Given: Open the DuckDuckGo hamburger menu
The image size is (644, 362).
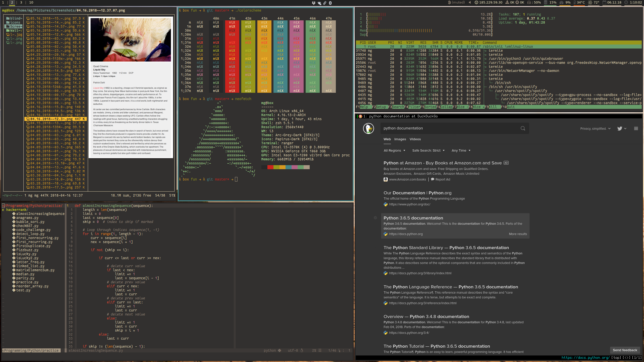Looking at the screenshot, I should (636, 128).
